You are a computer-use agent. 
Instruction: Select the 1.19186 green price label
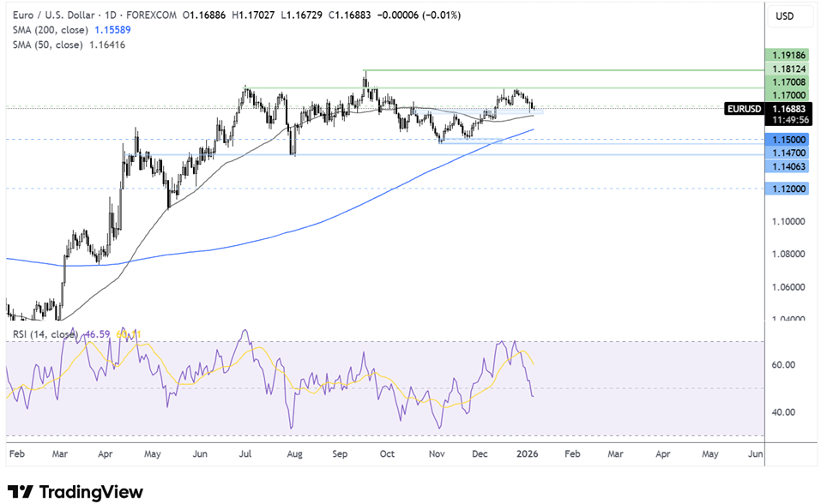click(787, 56)
